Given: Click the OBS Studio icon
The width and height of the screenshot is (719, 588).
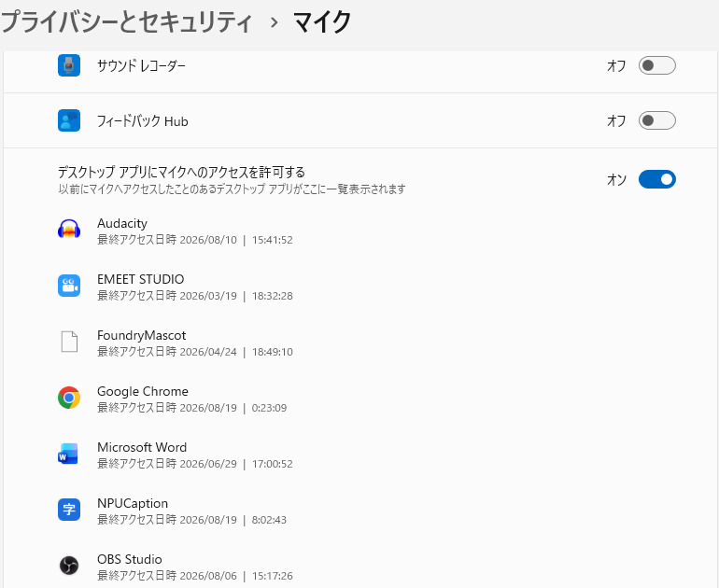Looking at the screenshot, I should [69, 566].
